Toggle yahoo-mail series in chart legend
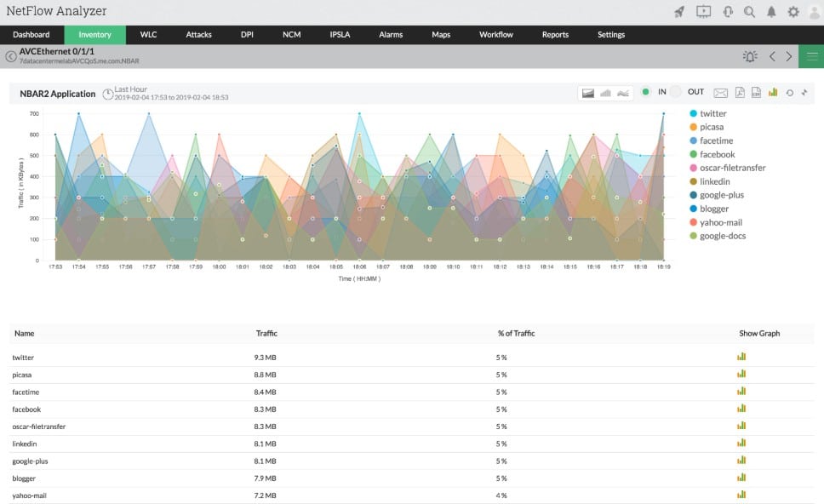The height and width of the screenshot is (504, 824). pos(716,222)
